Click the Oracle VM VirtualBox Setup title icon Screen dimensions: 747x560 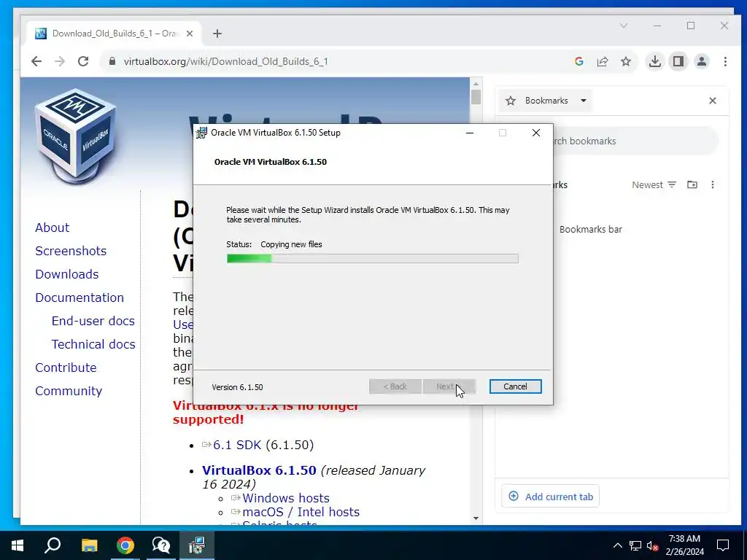pyautogui.click(x=201, y=133)
